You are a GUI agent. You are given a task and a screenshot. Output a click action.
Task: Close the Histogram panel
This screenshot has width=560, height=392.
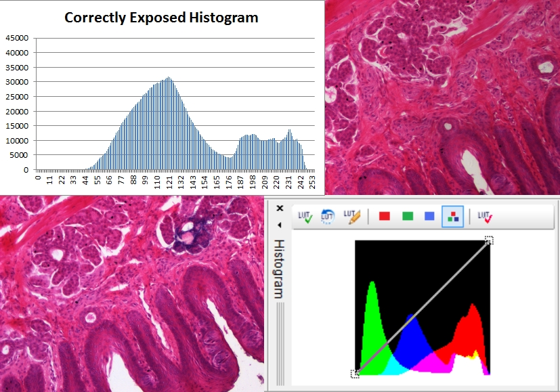click(279, 209)
